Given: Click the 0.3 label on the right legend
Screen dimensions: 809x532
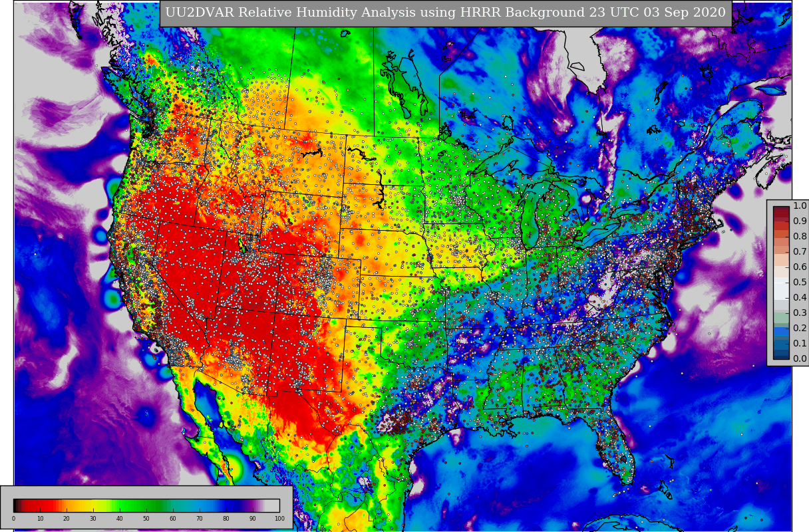Looking at the screenshot, I should (x=800, y=313).
